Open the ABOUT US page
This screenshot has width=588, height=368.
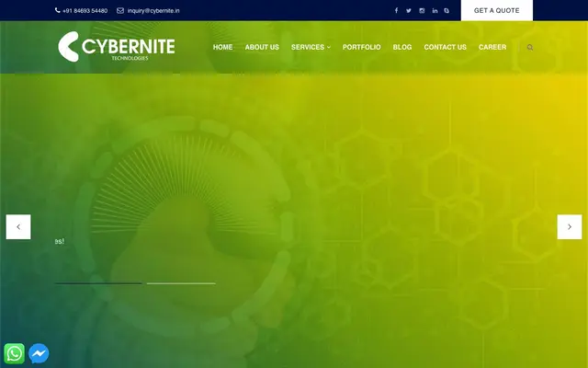tap(262, 47)
